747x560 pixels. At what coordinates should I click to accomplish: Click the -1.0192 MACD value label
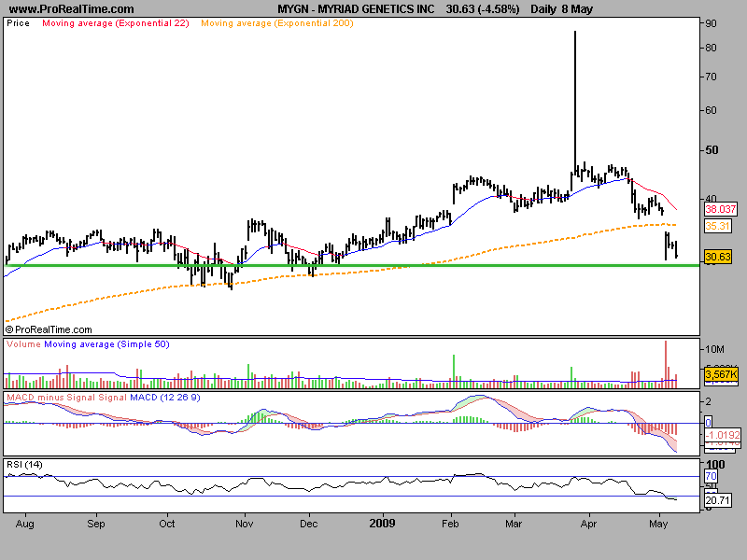coord(723,435)
